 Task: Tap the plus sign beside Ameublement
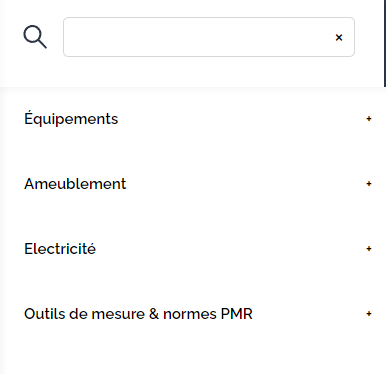(369, 184)
